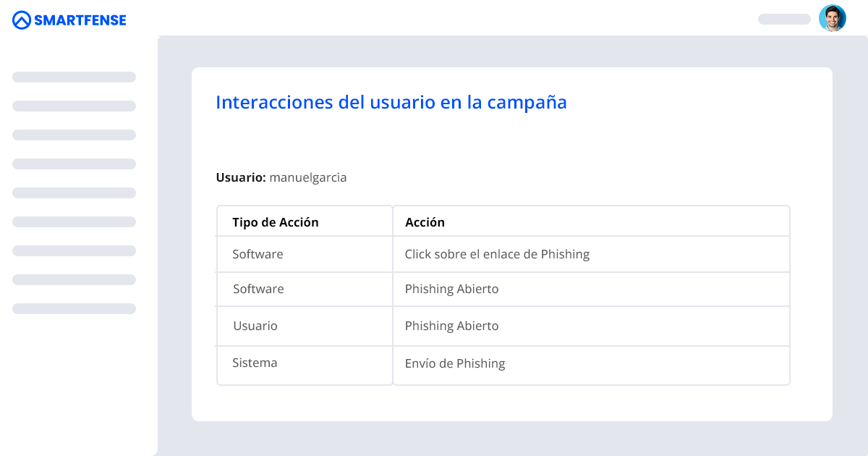Click the Usuario: label above the table
The image size is (868, 456).
tap(241, 177)
